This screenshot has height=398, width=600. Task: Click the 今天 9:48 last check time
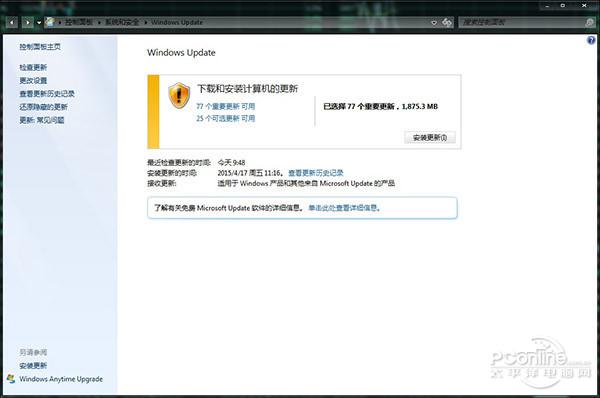click(x=232, y=163)
